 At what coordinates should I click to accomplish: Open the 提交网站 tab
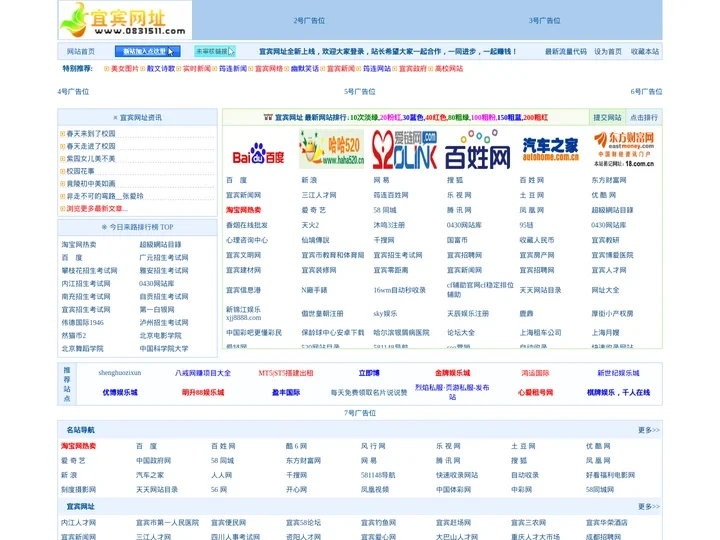[607, 118]
